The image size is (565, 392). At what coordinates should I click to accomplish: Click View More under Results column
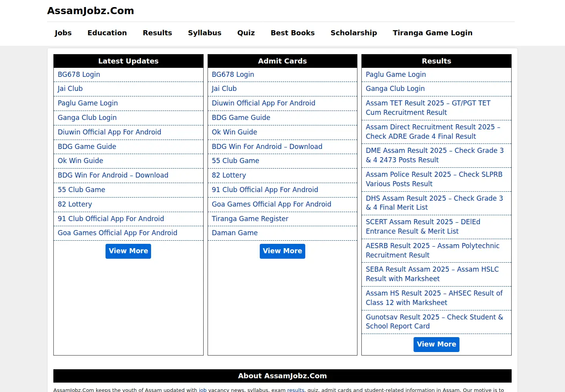click(436, 344)
